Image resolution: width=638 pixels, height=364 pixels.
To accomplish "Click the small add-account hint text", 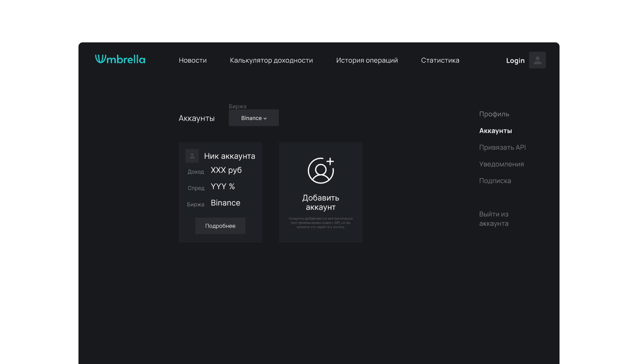I will [321, 223].
